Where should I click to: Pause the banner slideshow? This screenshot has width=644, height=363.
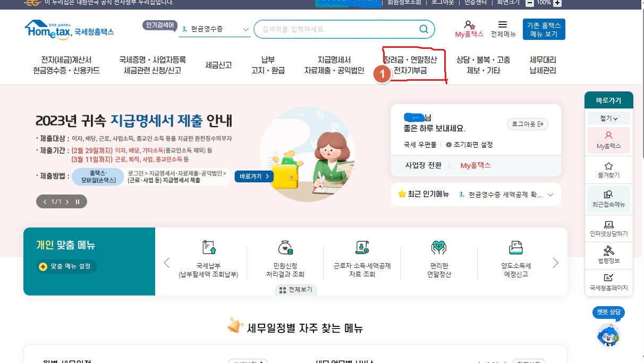coord(78,202)
